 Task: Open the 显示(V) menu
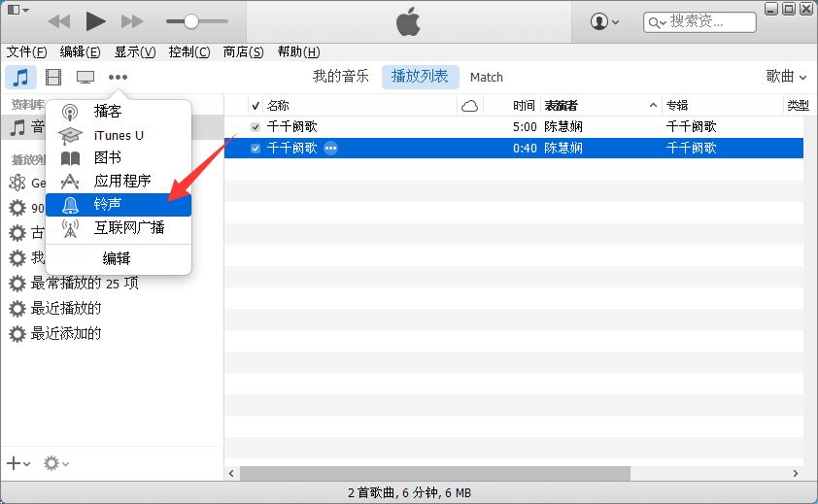tap(135, 51)
